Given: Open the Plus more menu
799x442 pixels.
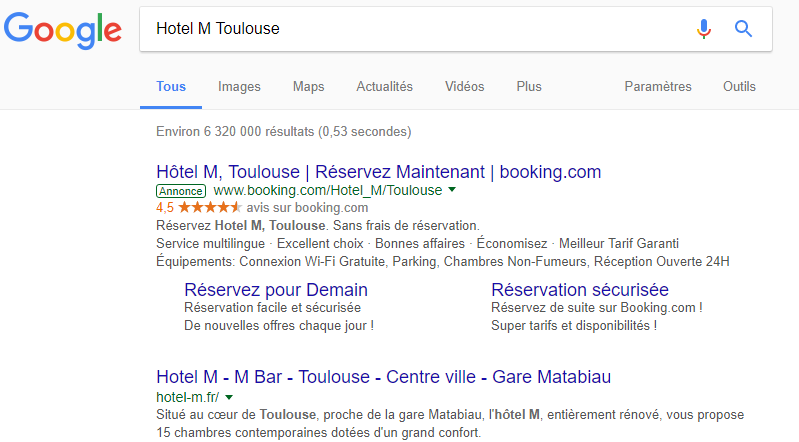Looking at the screenshot, I should click(529, 87).
